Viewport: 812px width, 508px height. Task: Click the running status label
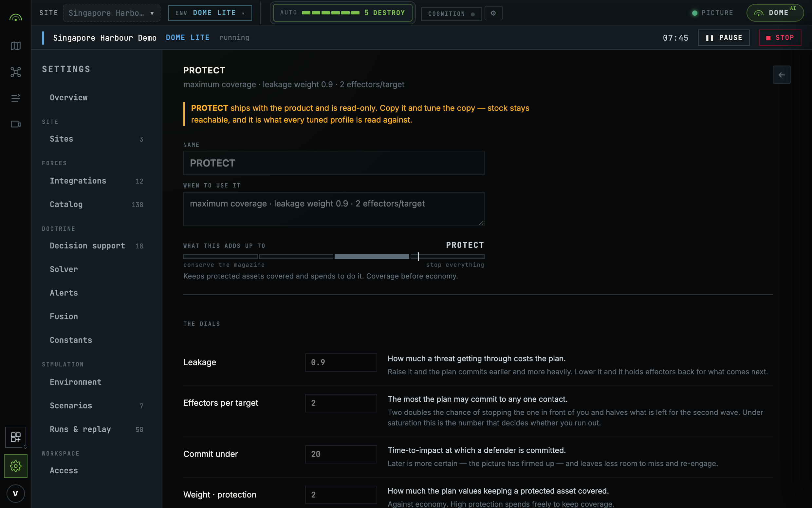tap(234, 38)
